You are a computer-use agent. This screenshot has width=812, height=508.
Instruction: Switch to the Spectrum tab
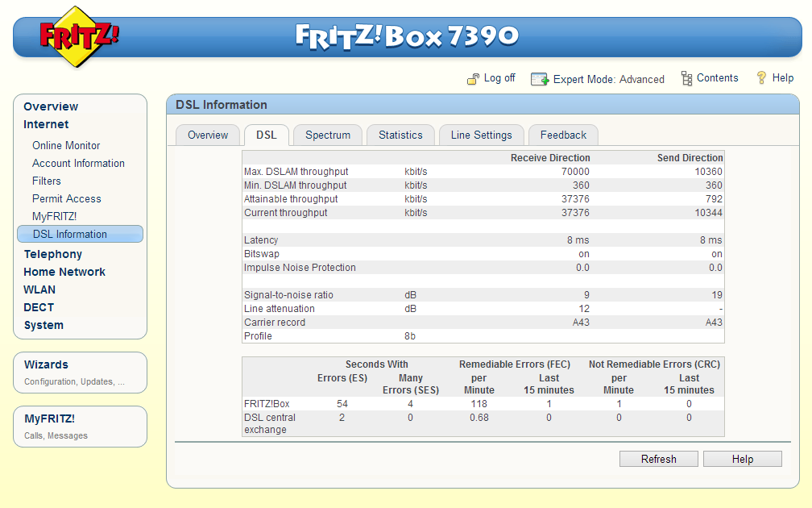coord(328,135)
